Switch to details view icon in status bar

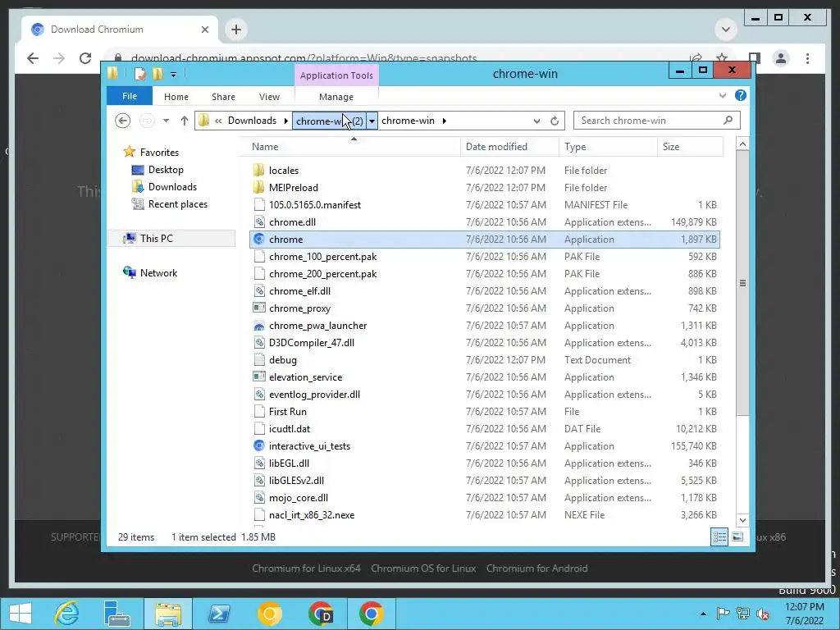[x=719, y=536]
